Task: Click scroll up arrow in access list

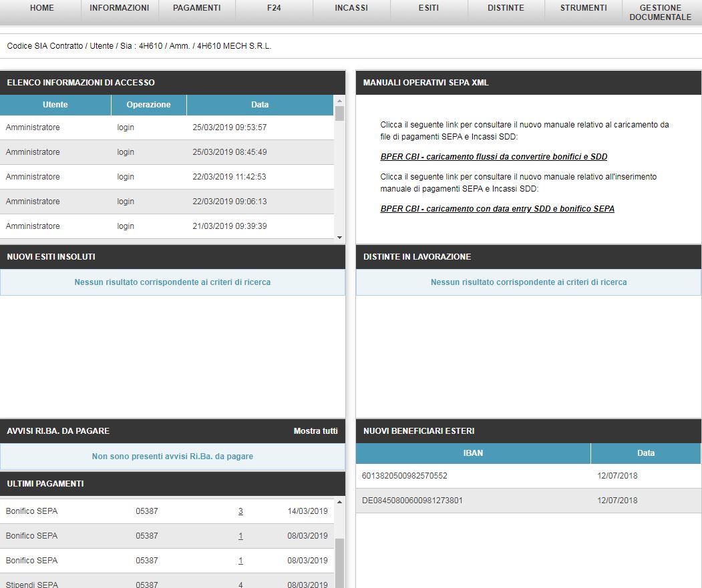Action: click(339, 100)
